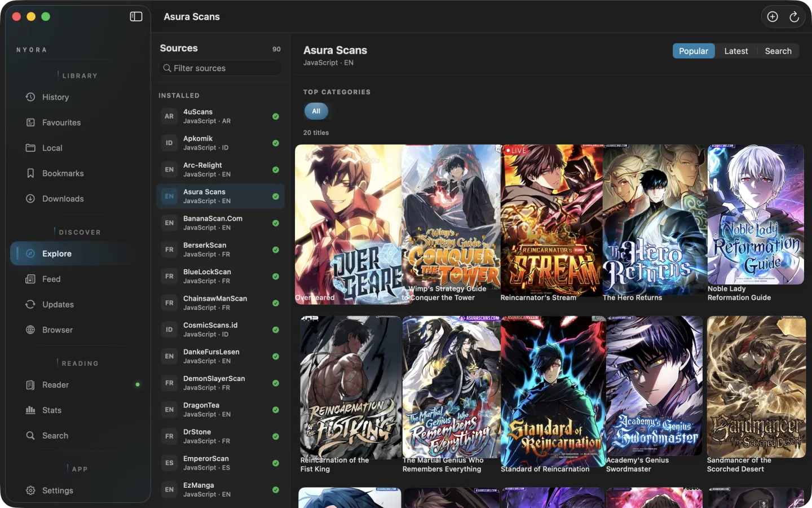This screenshot has width=812, height=508.
Task: Select the DankeFursLesen source
Action: point(220,356)
